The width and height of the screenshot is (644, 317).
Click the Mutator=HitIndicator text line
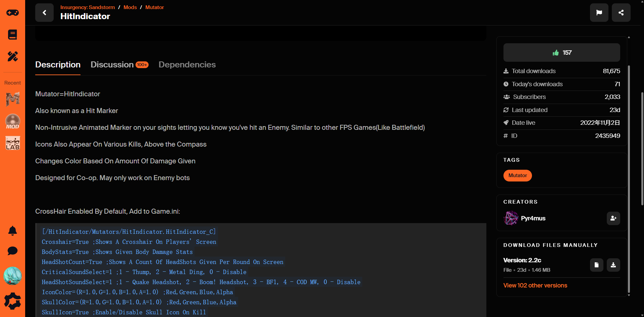[67, 94]
